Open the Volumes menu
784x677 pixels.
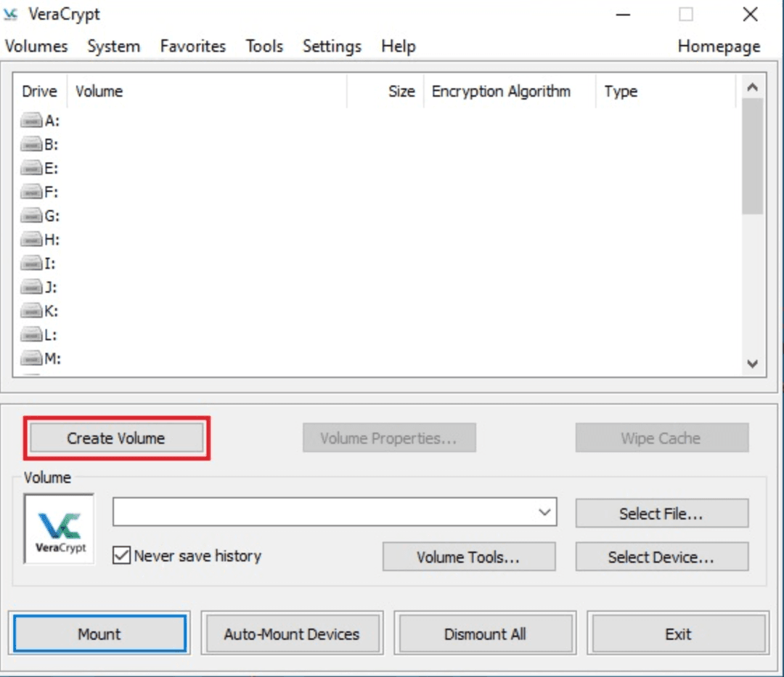click(x=36, y=46)
